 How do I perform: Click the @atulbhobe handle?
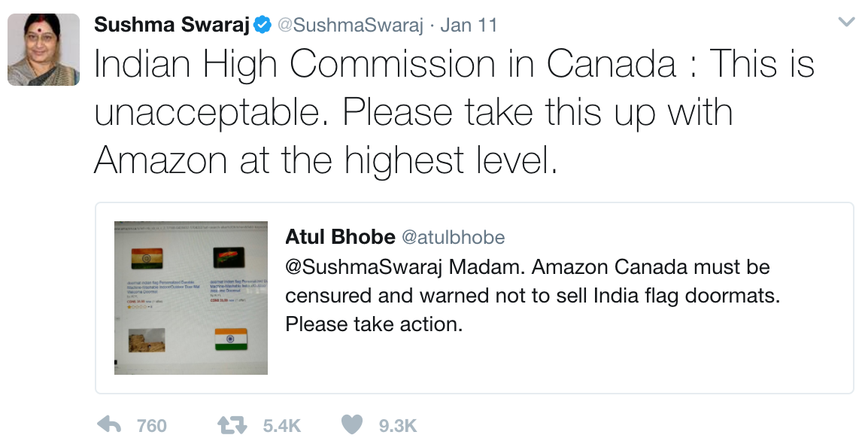pos(454,237)
